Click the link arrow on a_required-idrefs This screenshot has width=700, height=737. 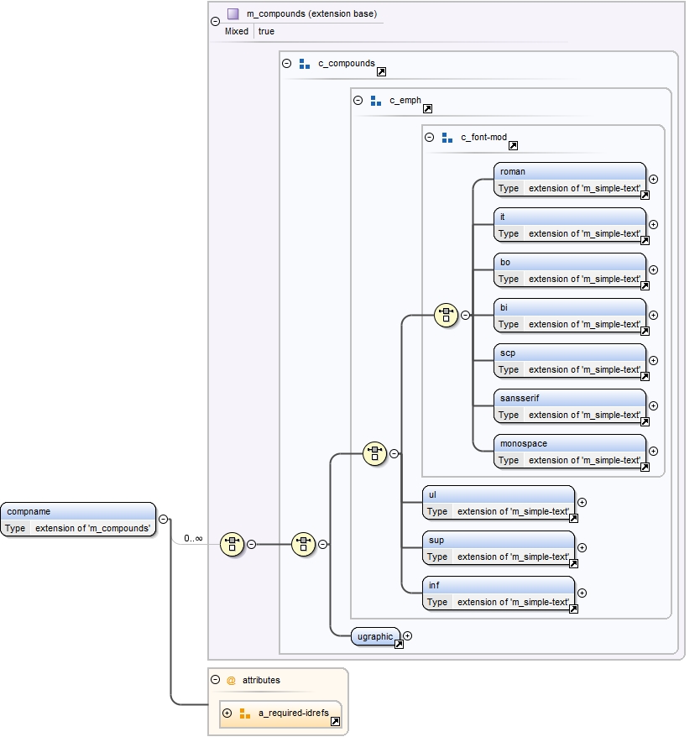point(335,721)
